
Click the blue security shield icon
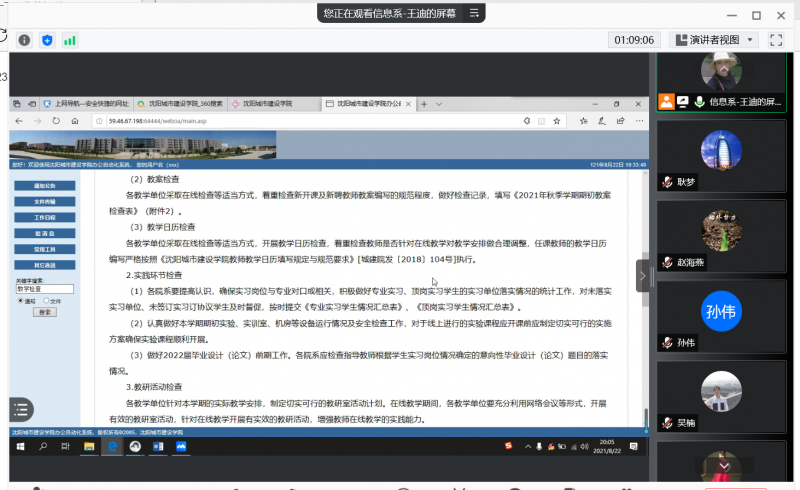[47, 40]
